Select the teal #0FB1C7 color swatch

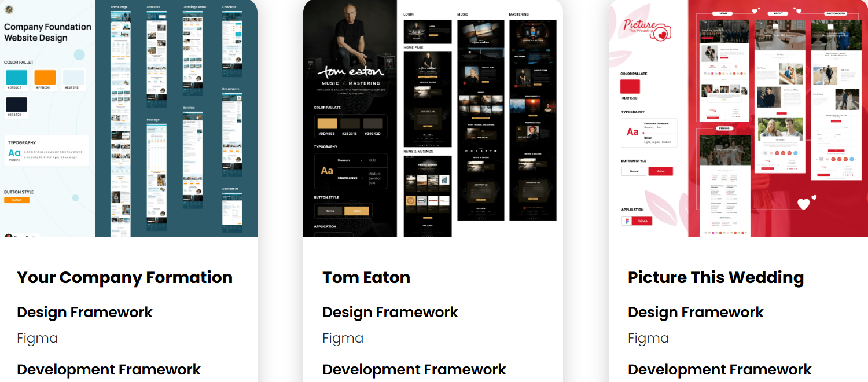point(16,77)
